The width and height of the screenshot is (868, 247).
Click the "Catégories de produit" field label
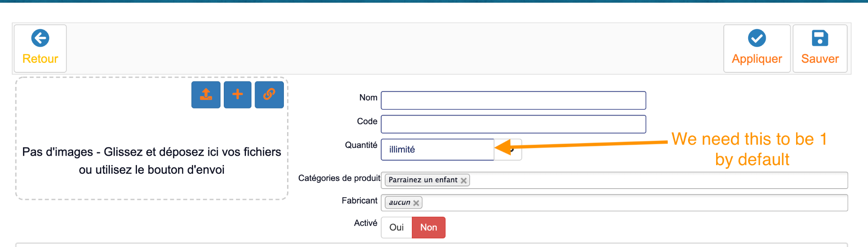[339, 178]
